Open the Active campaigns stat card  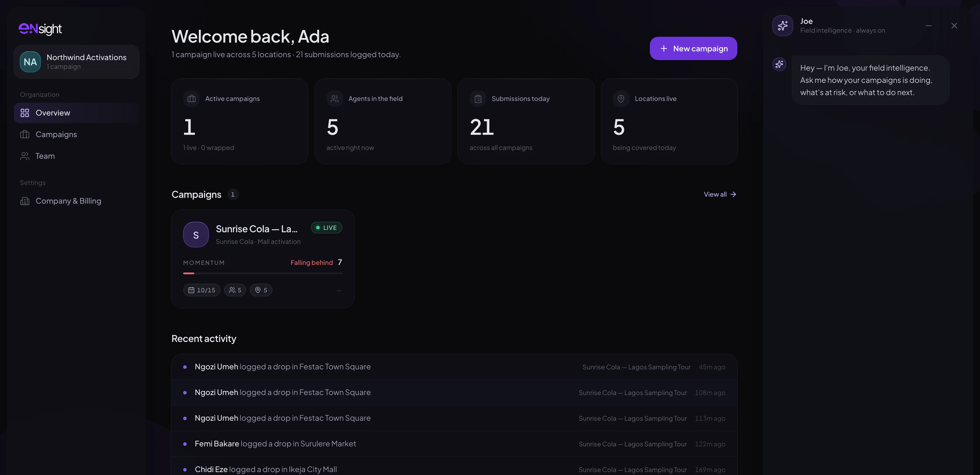click(x=240, y=121)
